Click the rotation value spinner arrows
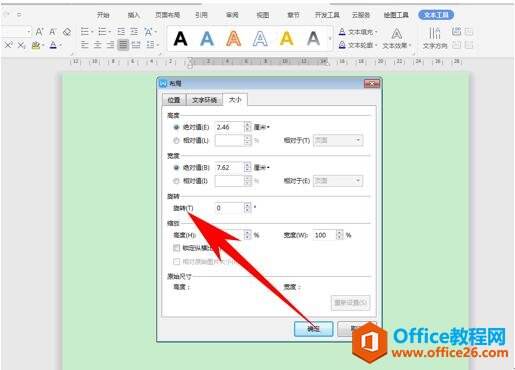This screenshot has height=370, width=515. [247, 208]
